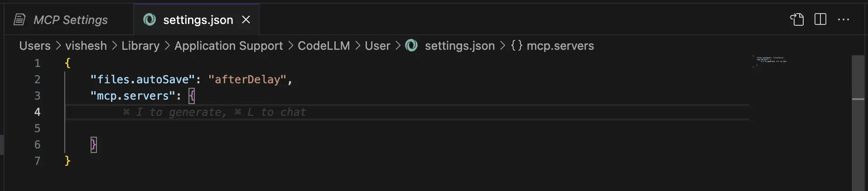Split the editor to the right
Image resolution: width=868 pixels, height=191 pixels.
pos(820,19)
